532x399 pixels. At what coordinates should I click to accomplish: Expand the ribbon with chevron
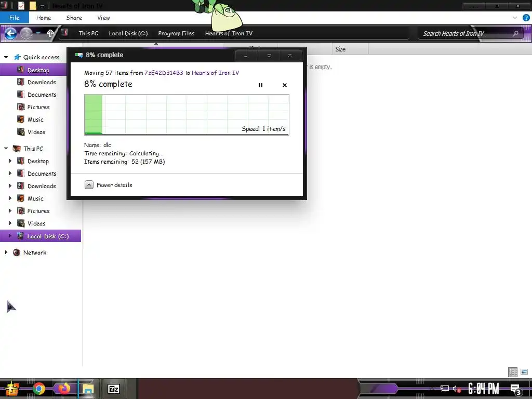515,18
